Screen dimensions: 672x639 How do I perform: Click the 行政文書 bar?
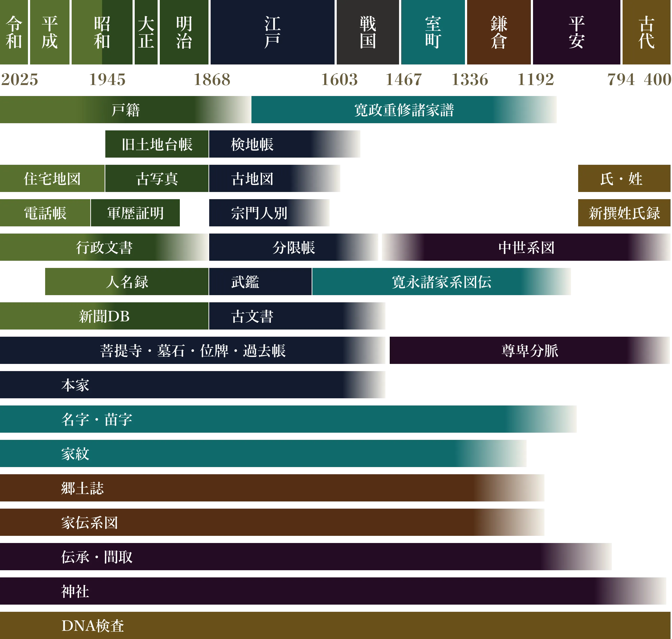104,247
